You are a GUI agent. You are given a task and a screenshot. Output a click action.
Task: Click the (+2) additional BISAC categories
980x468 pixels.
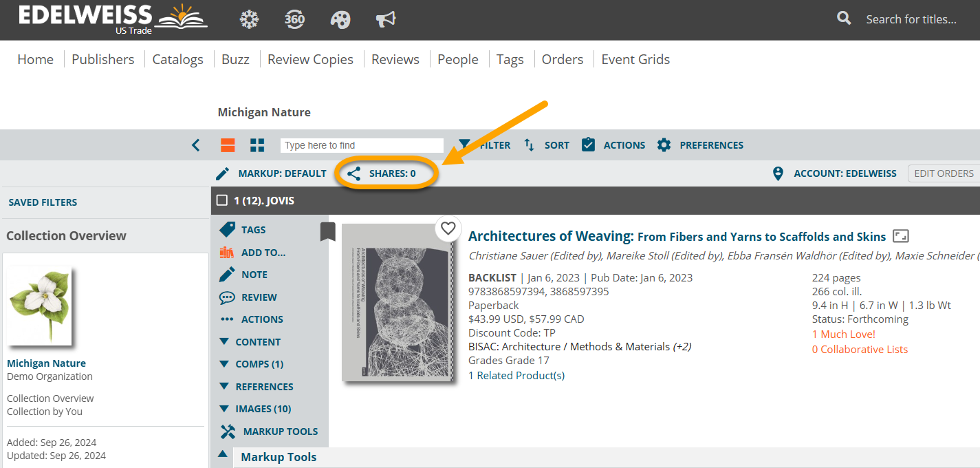click(682, 347)
